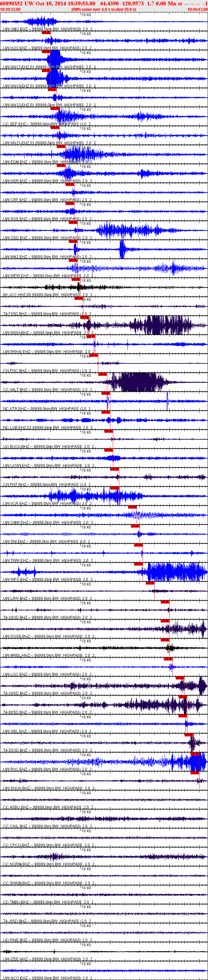Image resolution: width=208 pixels, height=980 pixels.
Task: Select the UW EDM EHZ station label
Action: [x=48, y=163]
